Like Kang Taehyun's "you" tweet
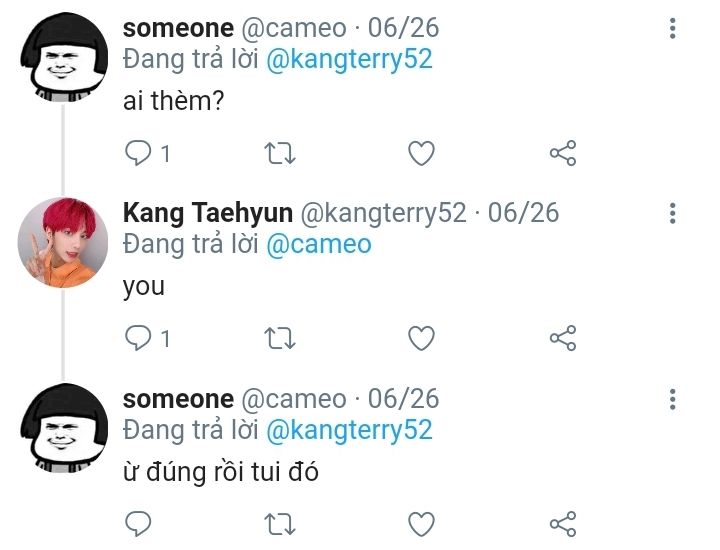This screenshot has width=720, height=550. coord(422,338)
